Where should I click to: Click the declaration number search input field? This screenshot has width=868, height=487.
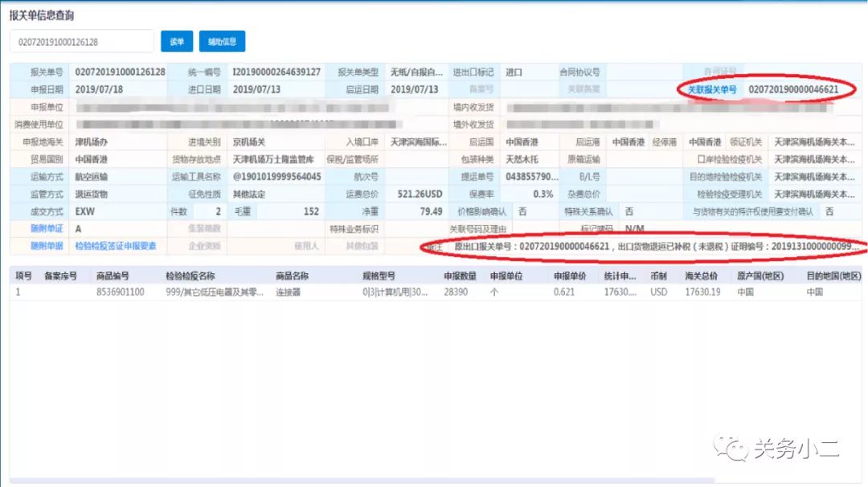pyautogui.click(x=81, y=42)
